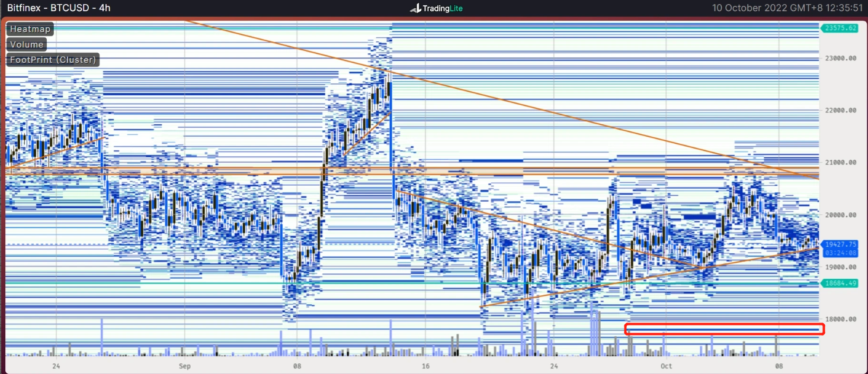The height and width of the screenshot is (374, 868).
Task: Click the Sep label on time axis
Action: pyautogui.click(x=185, y=366)
